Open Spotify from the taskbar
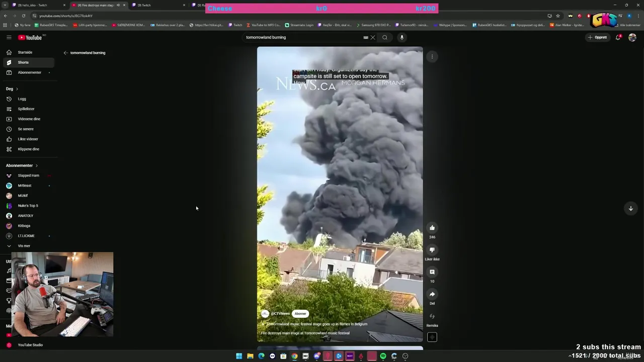This screenshot has height=362, width=644. pyautogui.click(x=383, y=356)
